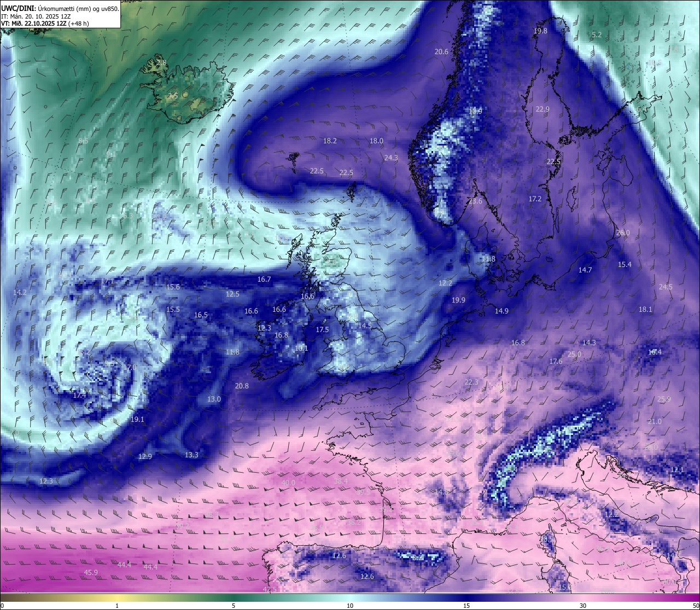Viewport: 700px width, 610px height.
Task: Select the 2.5 value over central Iceland
Action: (x=173, y=96)
